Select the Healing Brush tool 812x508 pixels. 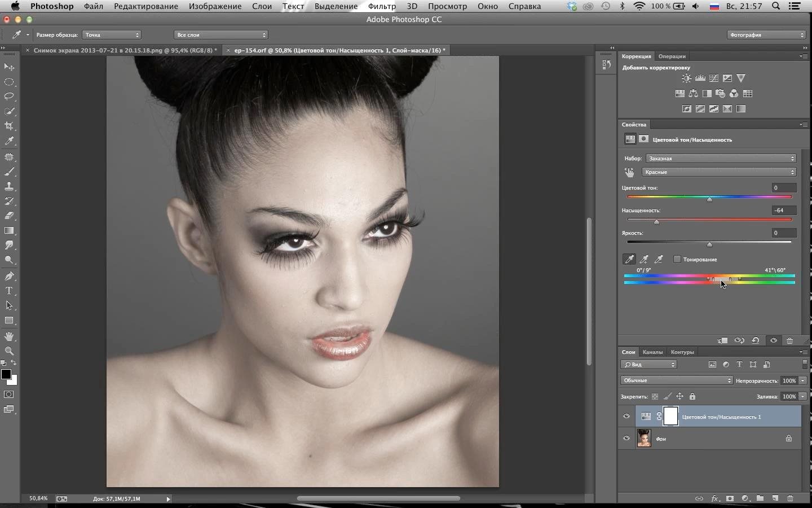[9, 157]
